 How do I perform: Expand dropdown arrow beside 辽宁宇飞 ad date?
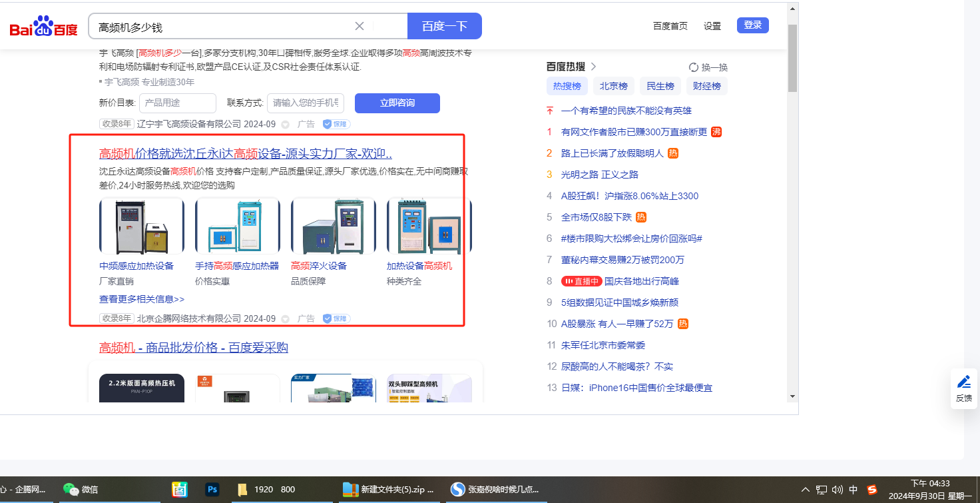coord(285,125)
